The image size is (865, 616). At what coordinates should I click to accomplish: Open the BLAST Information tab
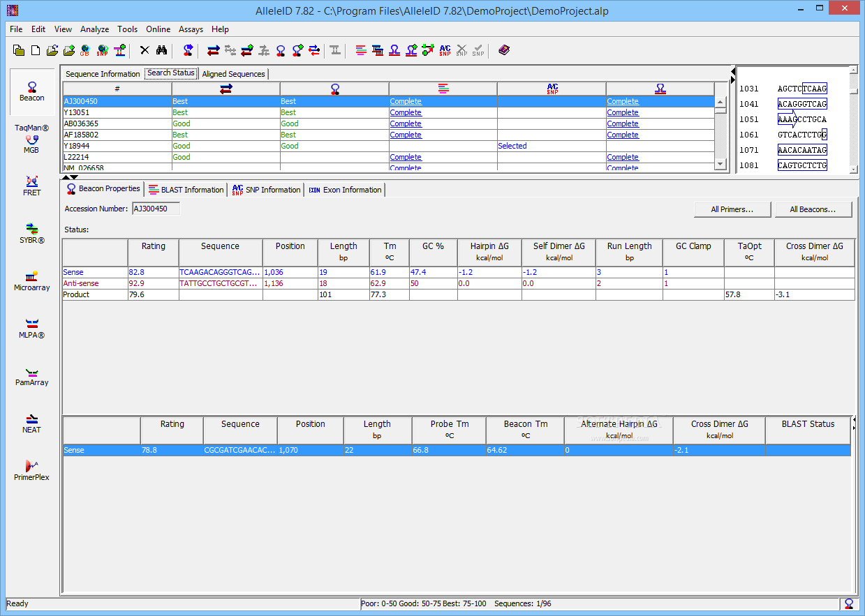186,190
